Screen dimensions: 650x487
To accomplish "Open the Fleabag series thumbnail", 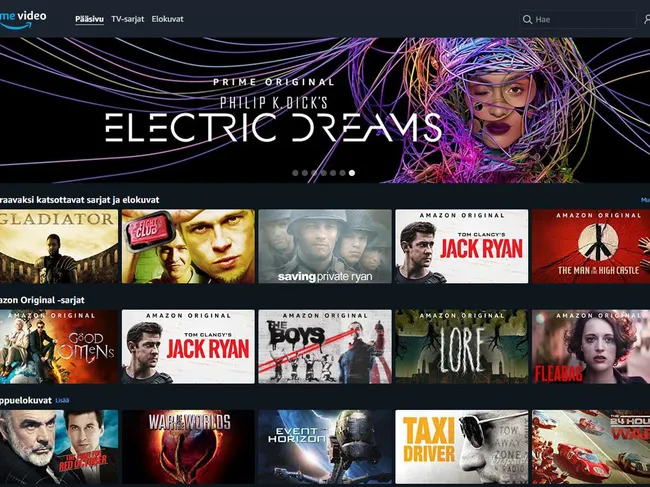I will (590, 346).
